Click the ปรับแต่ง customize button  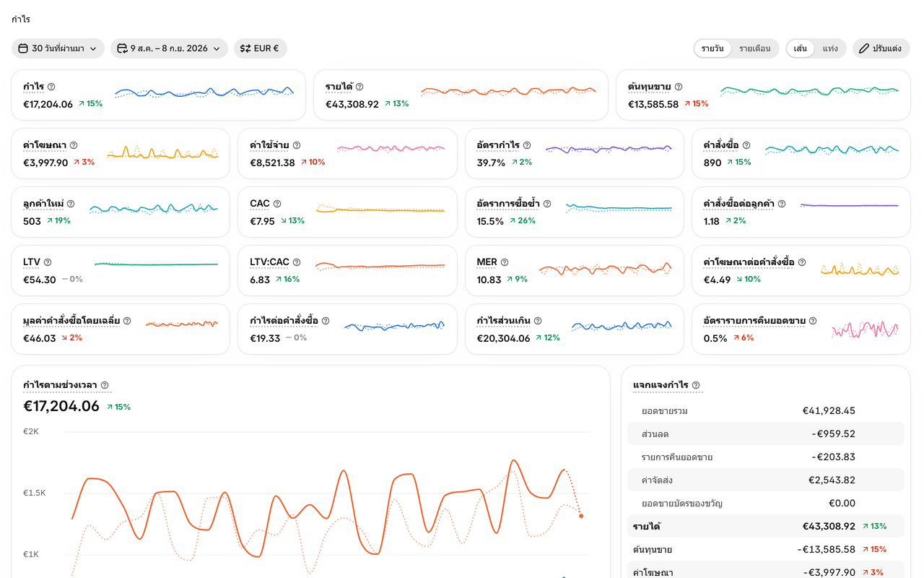(881, 48)
